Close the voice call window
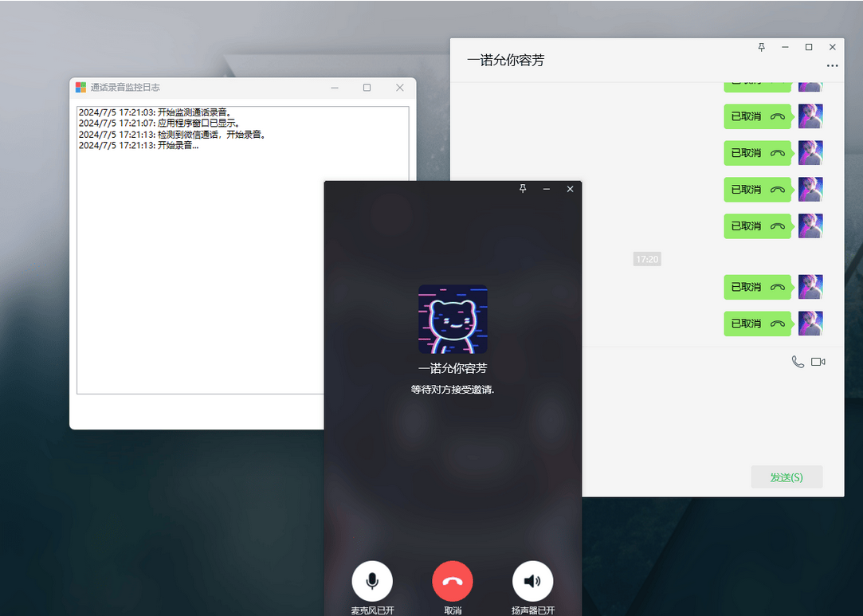Image resolution: width=863 pixels, height=616 pixels. click(x=571, y=189)
